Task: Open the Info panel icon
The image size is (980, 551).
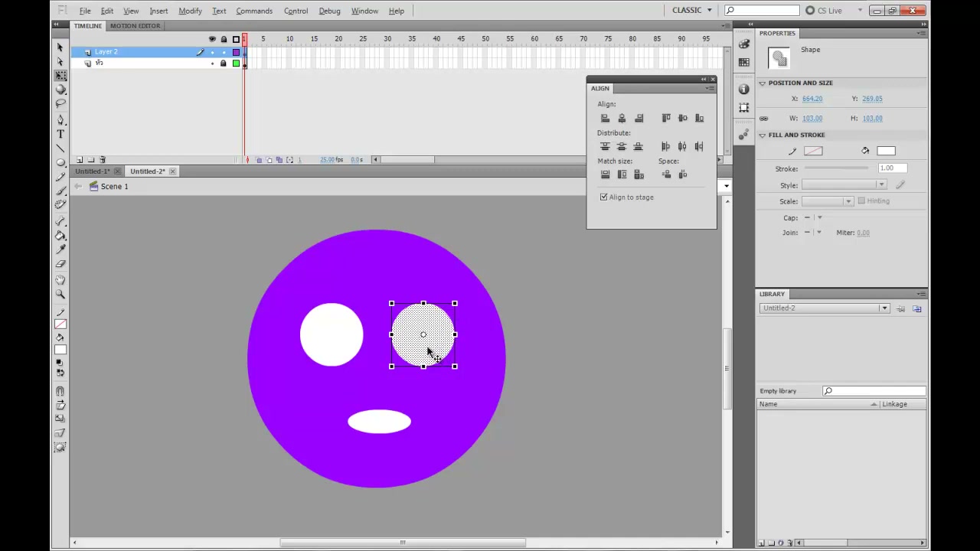Action: [x=744, y=90]
